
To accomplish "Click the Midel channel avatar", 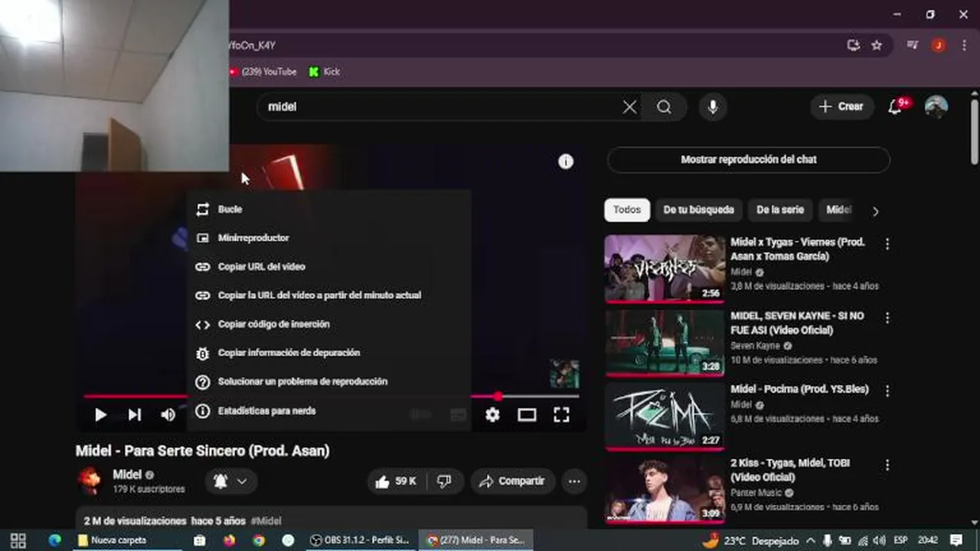I will (x=90, y=481).
